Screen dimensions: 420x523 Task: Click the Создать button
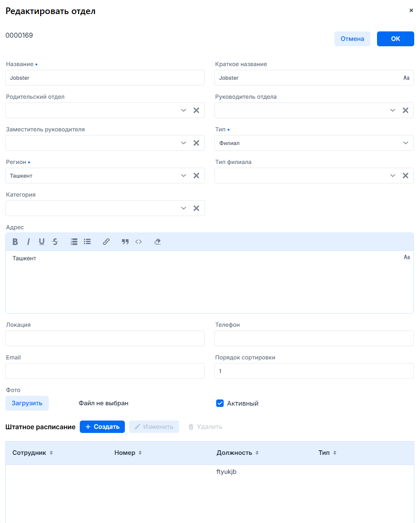(x=102, y=427)
